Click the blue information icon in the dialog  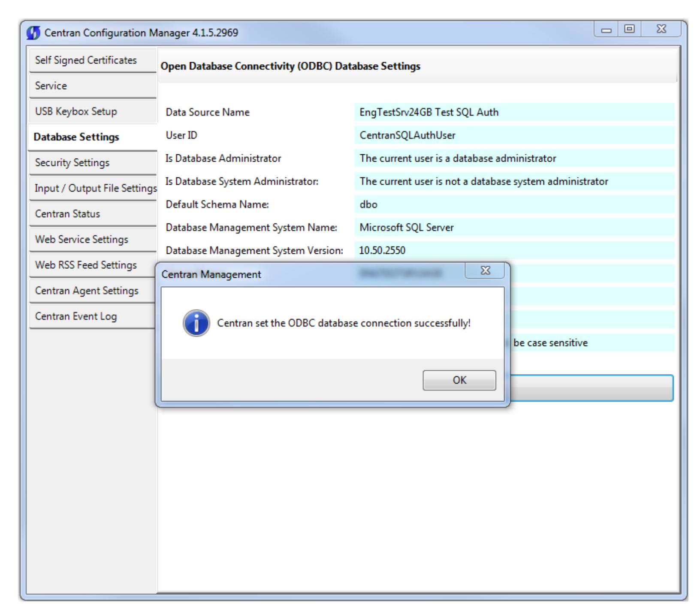tap(196, 323)
